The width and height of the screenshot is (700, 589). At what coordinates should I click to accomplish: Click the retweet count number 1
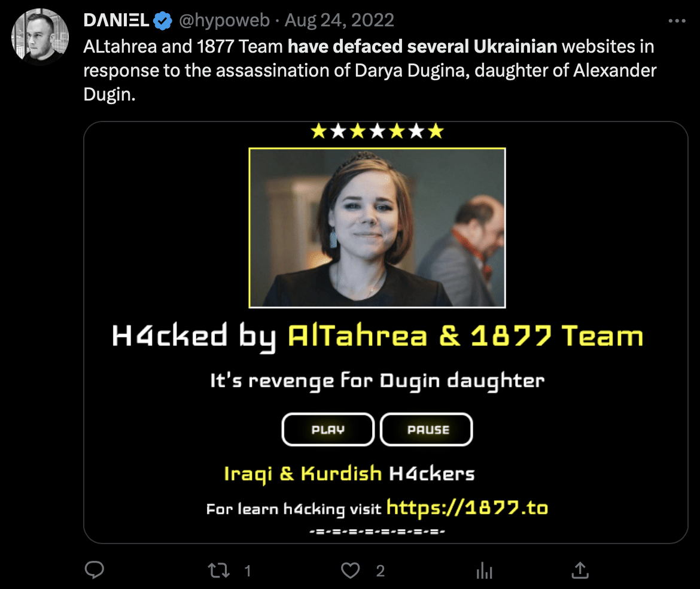pyautogui.click(x=248, y=570)
